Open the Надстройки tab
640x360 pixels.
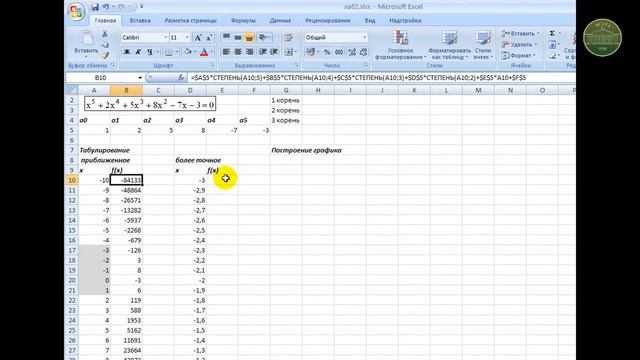coord(405,20)
